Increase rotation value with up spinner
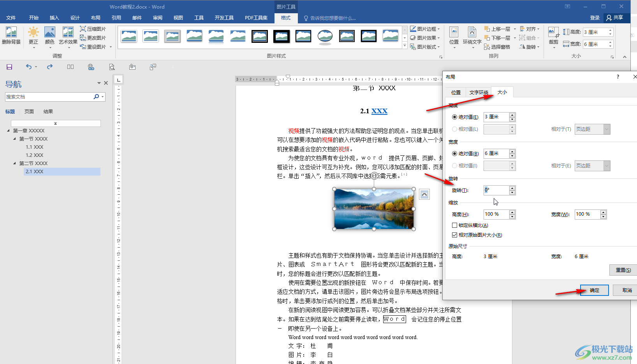Screen dimensions: 637x364 pyautogui.click(x=512, y=188)
